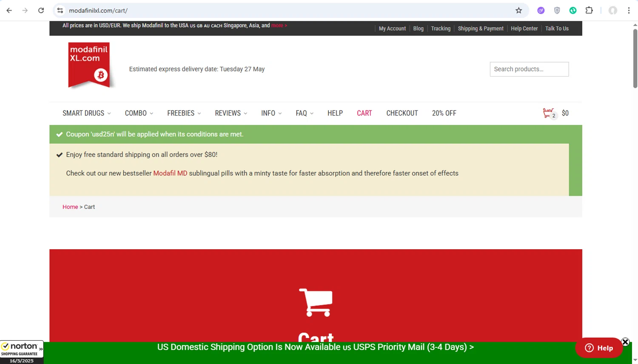Screen dimensions: 638x364
Task: Click the red Help chat button
Action: point(599,348)
